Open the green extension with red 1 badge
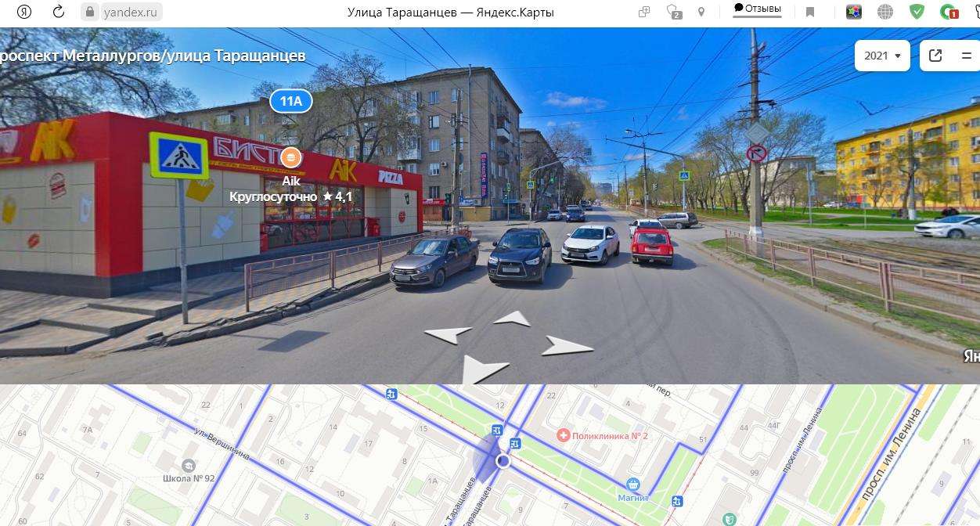The height and width of the screenshot is (526, 980). (x=949, y=12)
